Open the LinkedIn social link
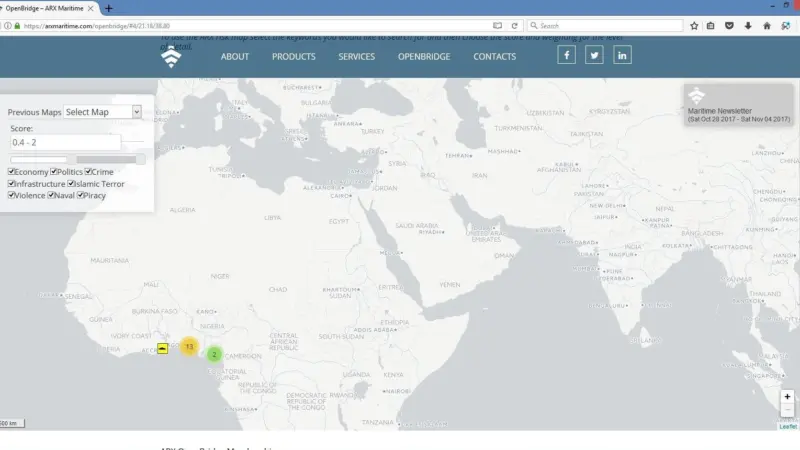 (x=622, y=55)
